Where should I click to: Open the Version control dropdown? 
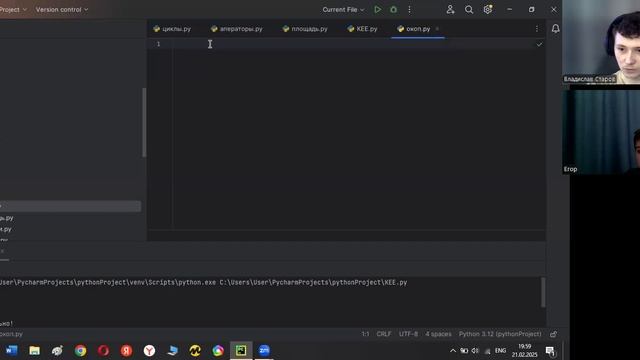click(62, 9)
